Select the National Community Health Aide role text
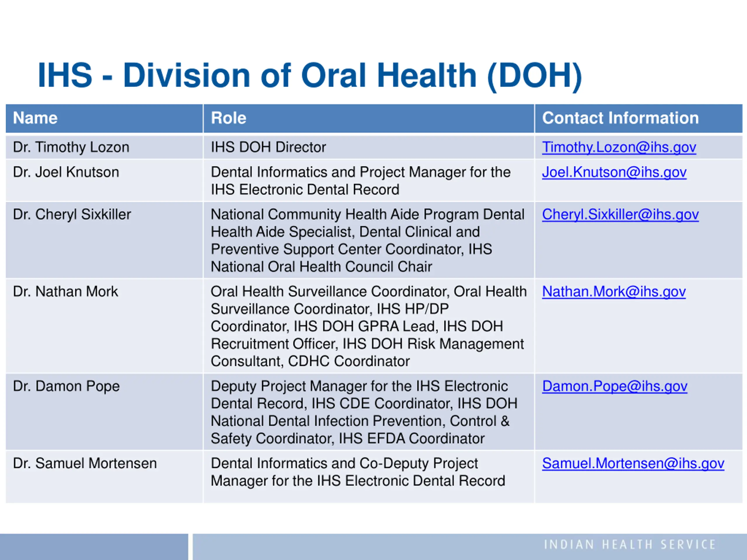This screenshot has width=747, height=560. (367, 241)
